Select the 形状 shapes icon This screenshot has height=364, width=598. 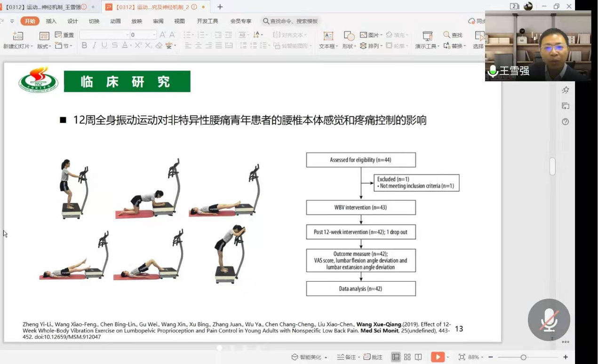click(349, 36)
